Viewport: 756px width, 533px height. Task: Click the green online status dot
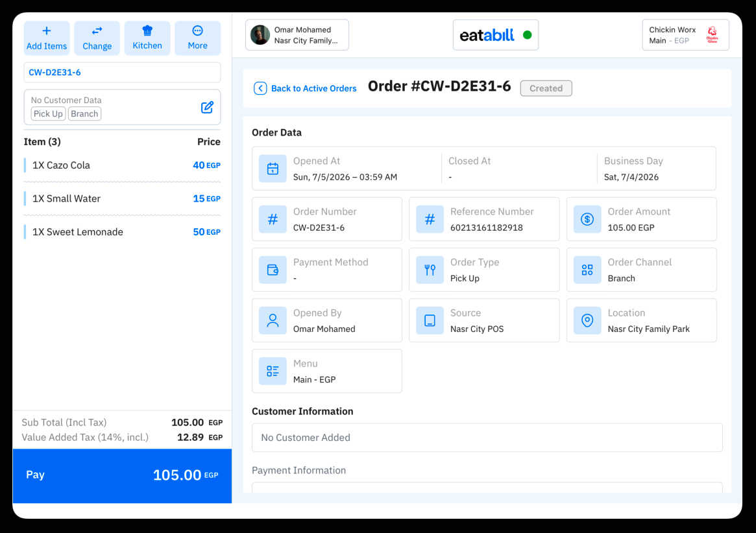click(528, 35)
